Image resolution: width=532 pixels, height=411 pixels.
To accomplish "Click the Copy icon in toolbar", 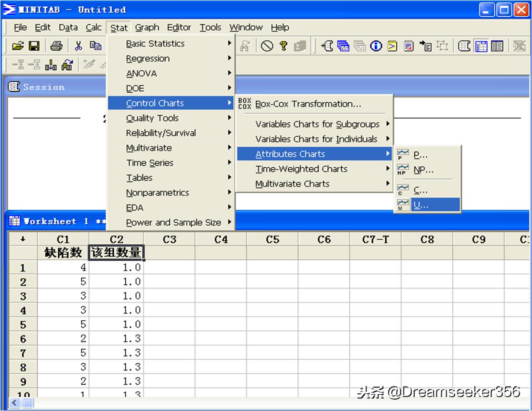I will coord(96,46).
